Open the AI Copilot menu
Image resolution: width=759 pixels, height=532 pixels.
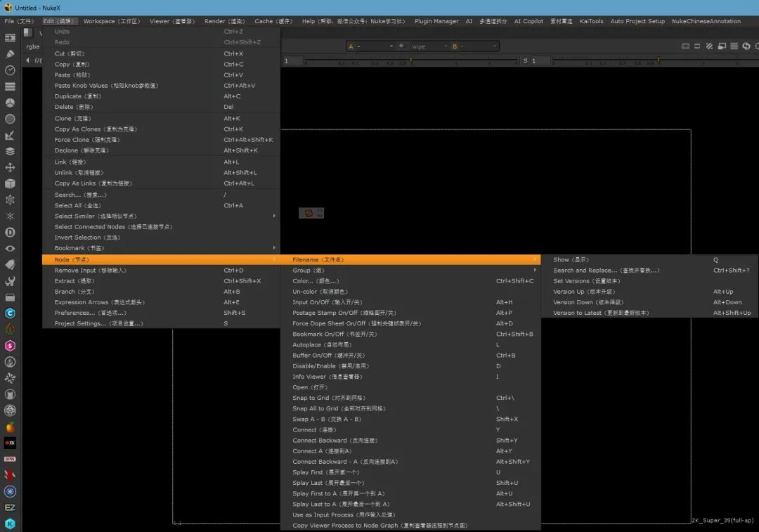[528, 21]
